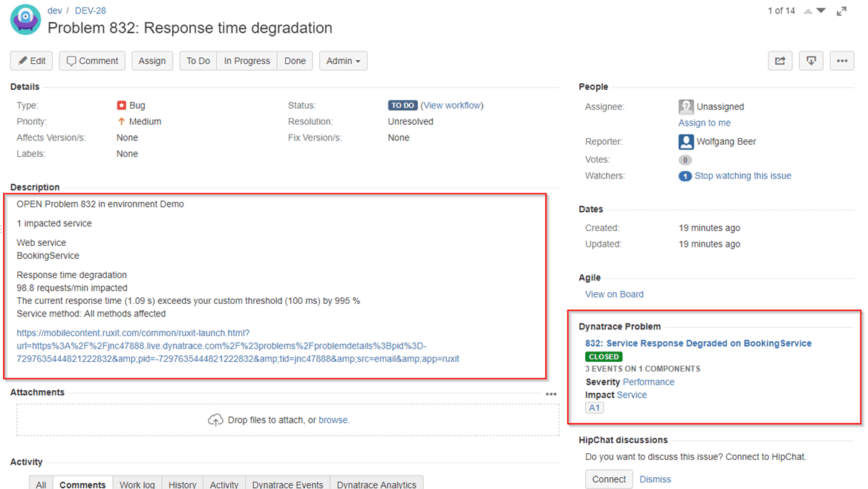The height and width of the screenshot is (489, 868).
Task: Transition issue to Done
Action: click(x=295, y=61)
